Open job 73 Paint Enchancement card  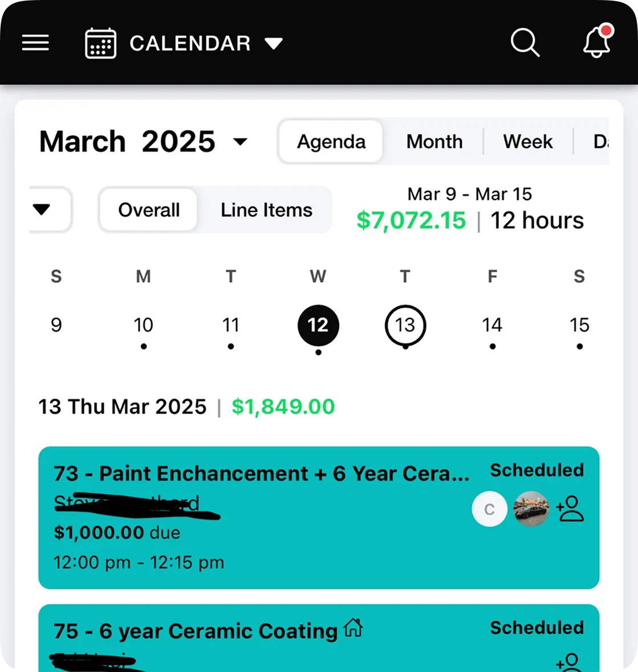(x=319, y=518)
